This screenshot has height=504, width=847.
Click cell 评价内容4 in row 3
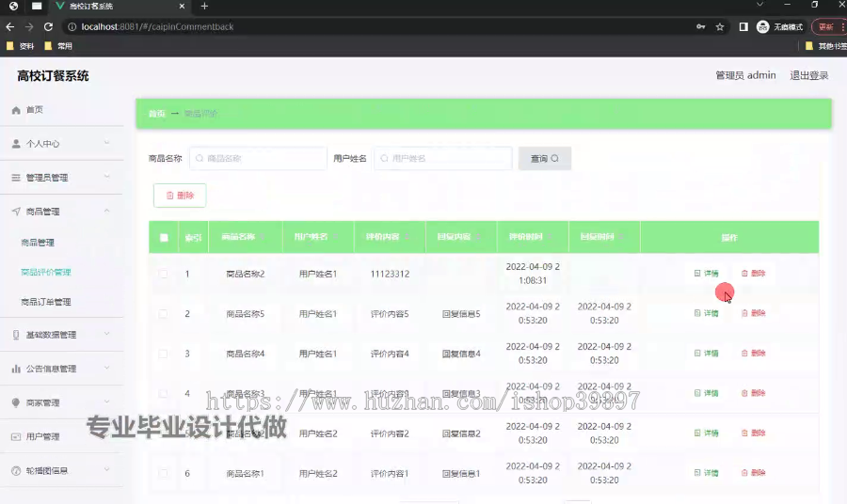pos(390,354)
